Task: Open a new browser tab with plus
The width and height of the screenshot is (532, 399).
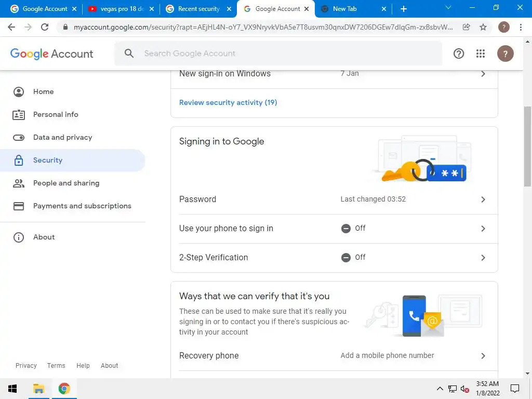Action: pyautogui.click(x=404, y=9)
